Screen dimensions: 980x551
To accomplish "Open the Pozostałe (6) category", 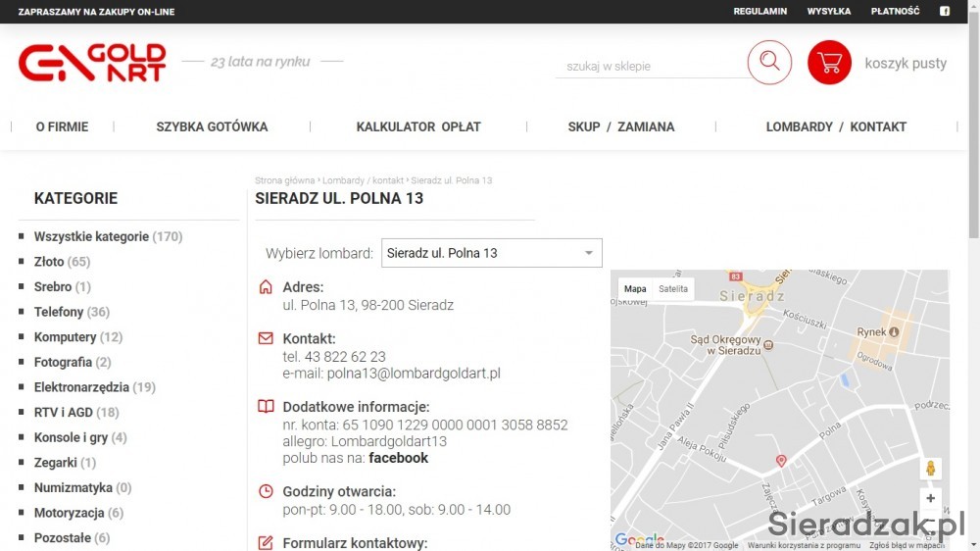I will [72, 537].
